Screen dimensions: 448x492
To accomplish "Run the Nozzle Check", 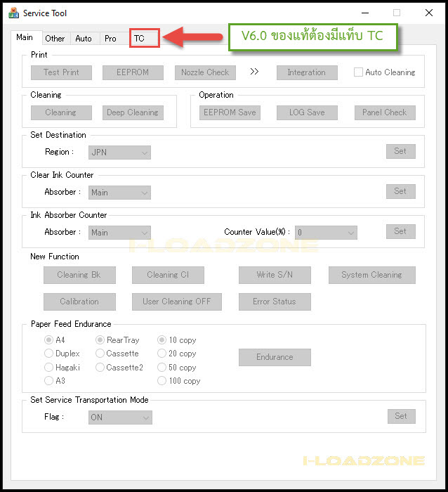I will pos(205,72).
